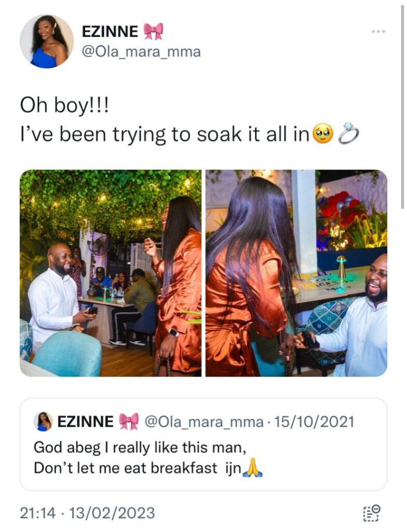The width and height of the screenshot is (407, 532).
Task: Open the tweet analytics icon at bottom right
Action: 371,513
